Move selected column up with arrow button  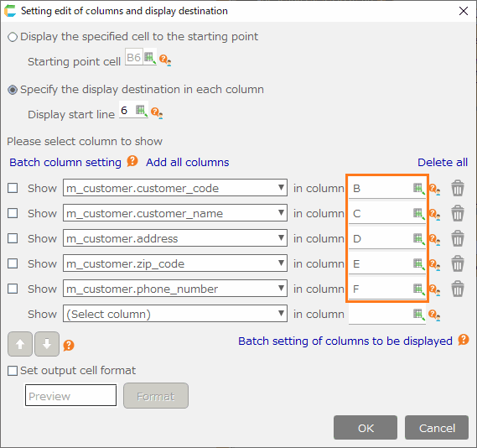(20, 344)
